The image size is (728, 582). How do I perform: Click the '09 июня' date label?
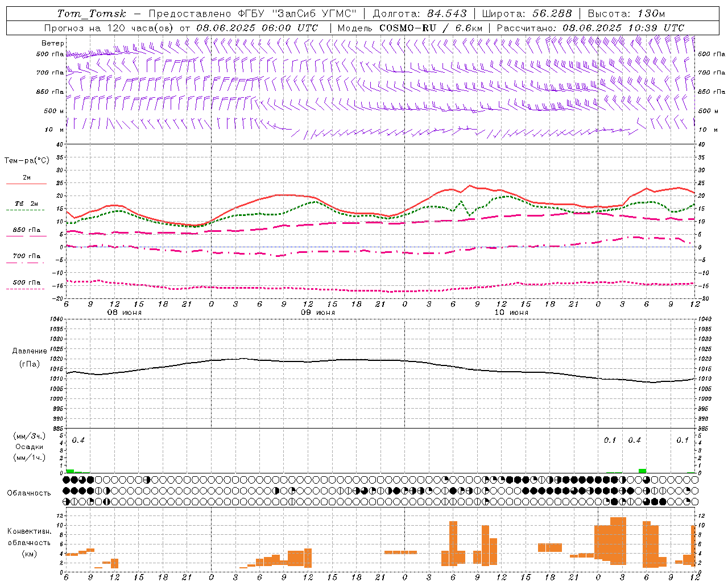[x=318, y=313]
